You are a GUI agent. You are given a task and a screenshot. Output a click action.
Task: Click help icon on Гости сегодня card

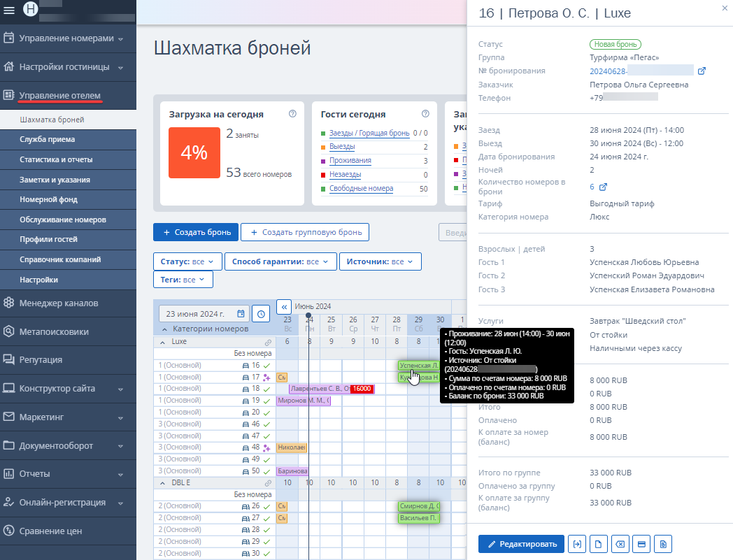(425, 113)
